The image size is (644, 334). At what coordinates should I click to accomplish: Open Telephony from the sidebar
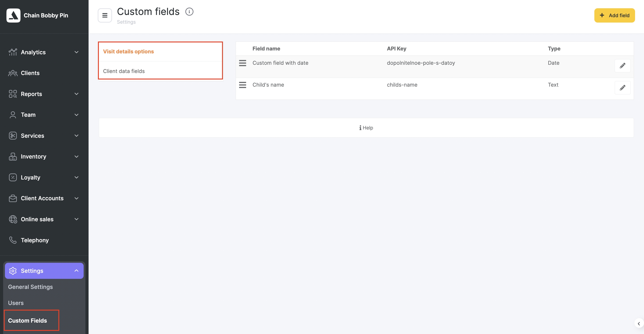[x=35, y=240]
